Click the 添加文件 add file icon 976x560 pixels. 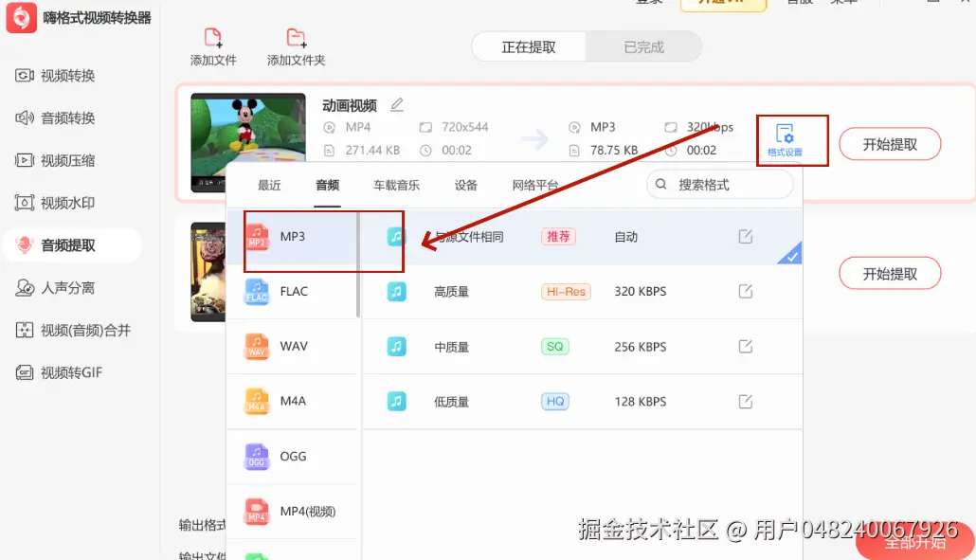pos(213,38)
